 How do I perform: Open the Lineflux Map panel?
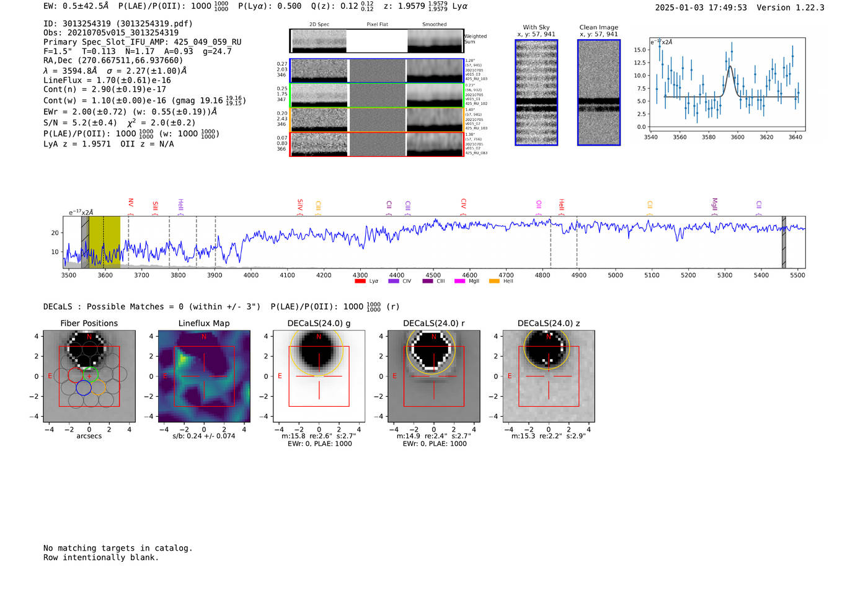point(204,376)
